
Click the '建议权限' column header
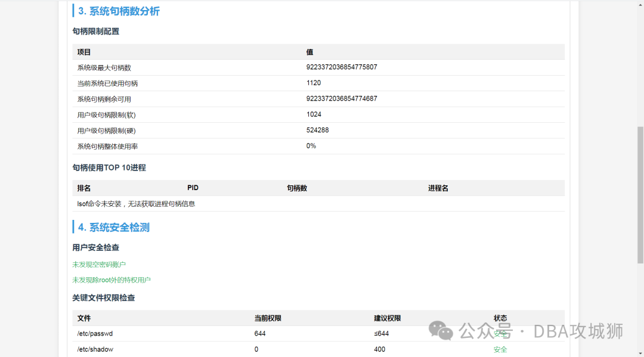[x=388, y=318]
